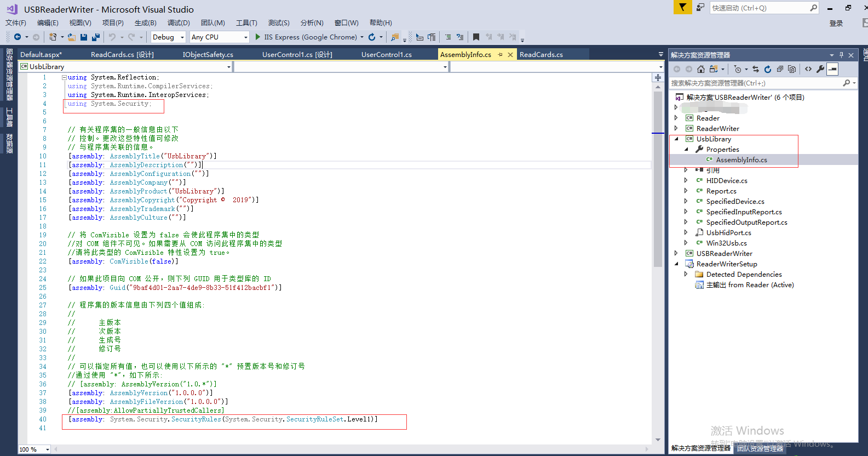Click the New Project toolbar icon

point(53,37)
